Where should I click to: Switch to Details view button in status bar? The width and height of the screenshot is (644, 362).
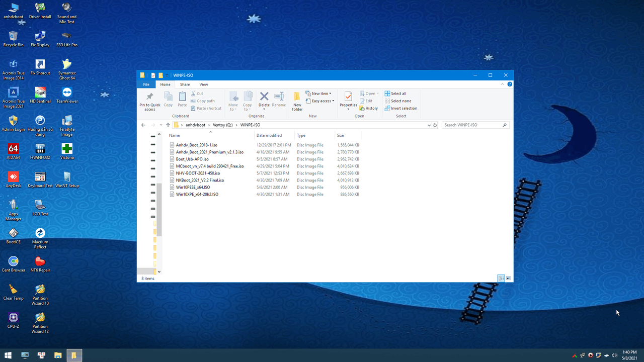[501, 278]
